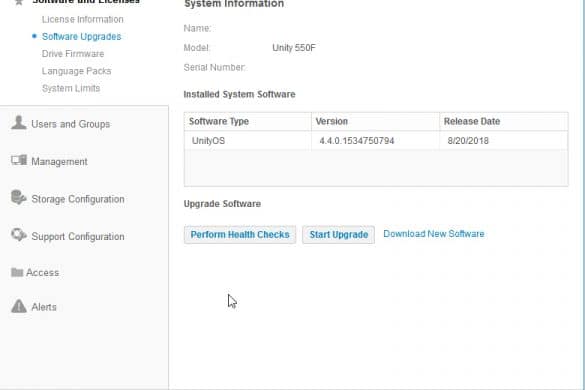Open the Users and Groups category
Viewport: 585px width, 390px height.
pyautogui.click(x=71, y=124)
